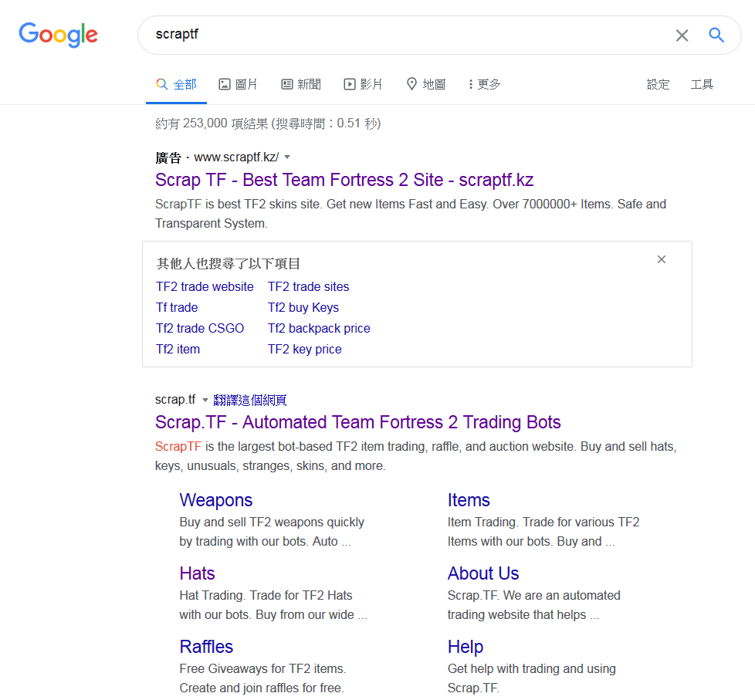Click 'Tf2 trade CSGO' suggestion
755x700 pixels.
(200, 328)
